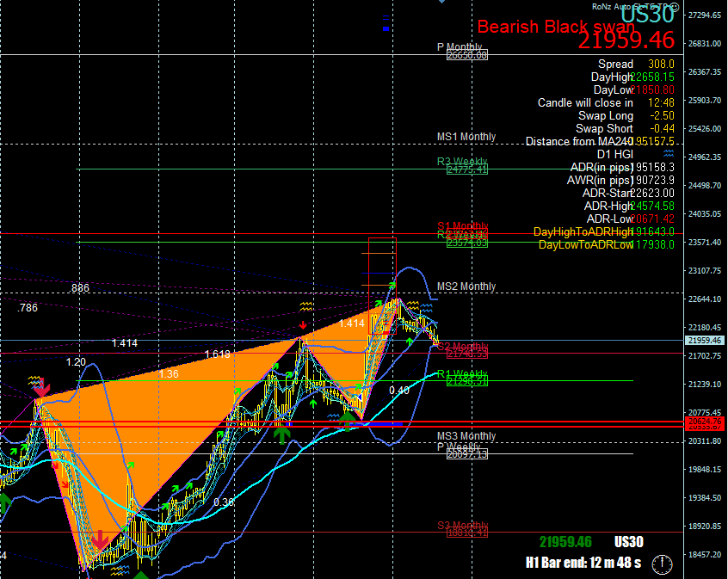Select the ADR-Start value 22623.00
This screenshot has height=579, width=728.
653,194
